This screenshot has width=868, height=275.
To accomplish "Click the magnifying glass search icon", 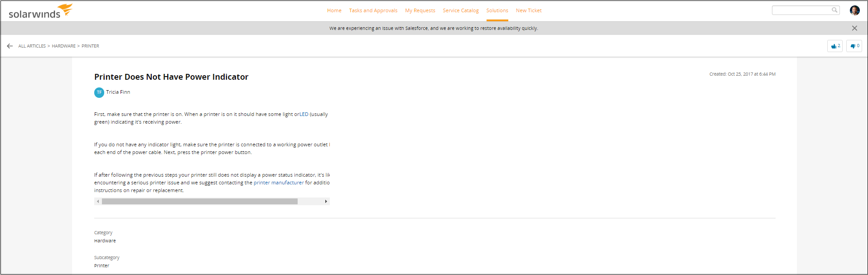I will (x=834, y=10).
